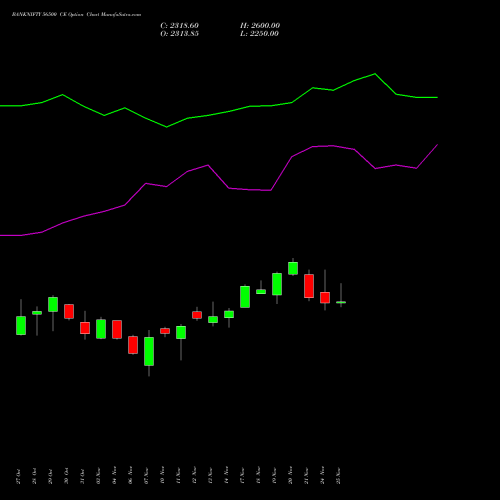This screenshot has height=500, width=500.
Task: Click the '19 Nov' date label
Action: (x=274, y=476)
